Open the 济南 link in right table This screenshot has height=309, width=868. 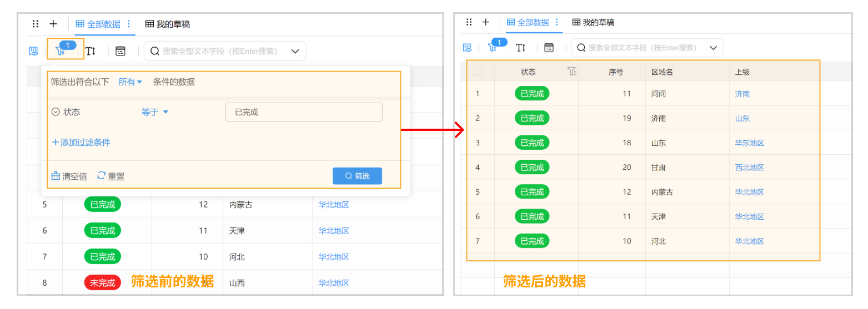(742, 94)
